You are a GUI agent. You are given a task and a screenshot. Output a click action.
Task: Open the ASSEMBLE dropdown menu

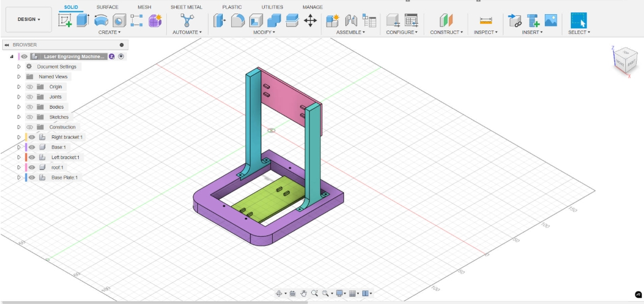[x=350, y=32]
